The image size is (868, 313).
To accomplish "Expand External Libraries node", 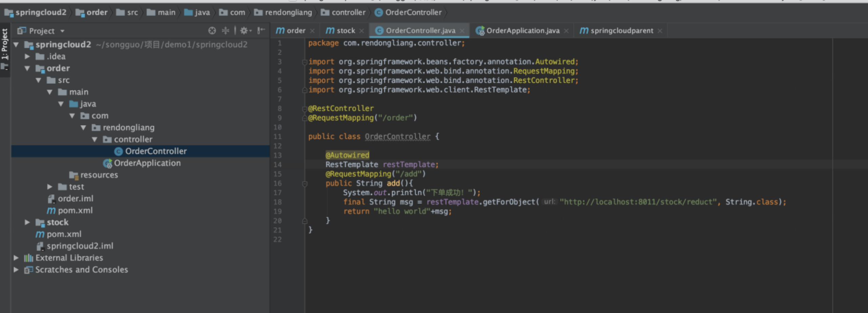I will click(x=16, y=258).
